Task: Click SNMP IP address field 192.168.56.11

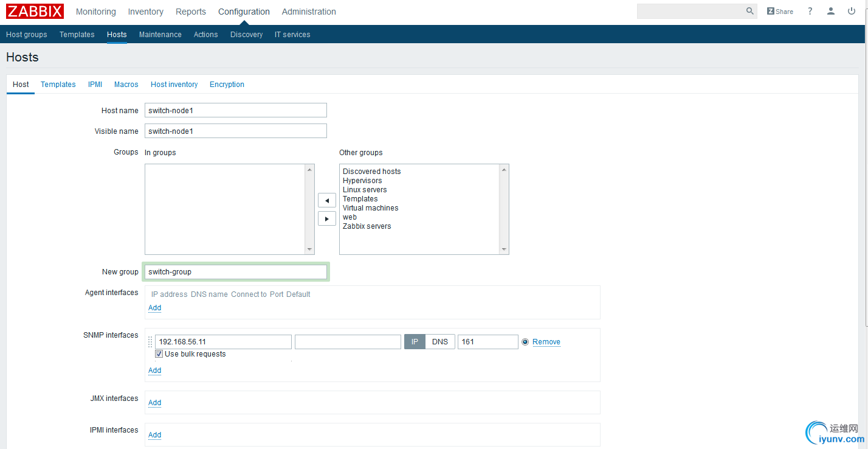Action: click(x=223, y=342)
